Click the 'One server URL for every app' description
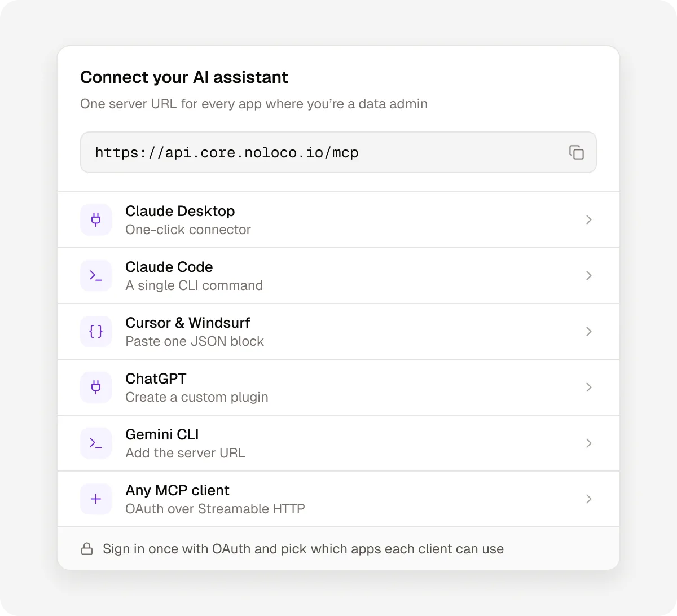The height and width of the screenshot is (616, 677). pyautogui.click(x=254, y=104)
